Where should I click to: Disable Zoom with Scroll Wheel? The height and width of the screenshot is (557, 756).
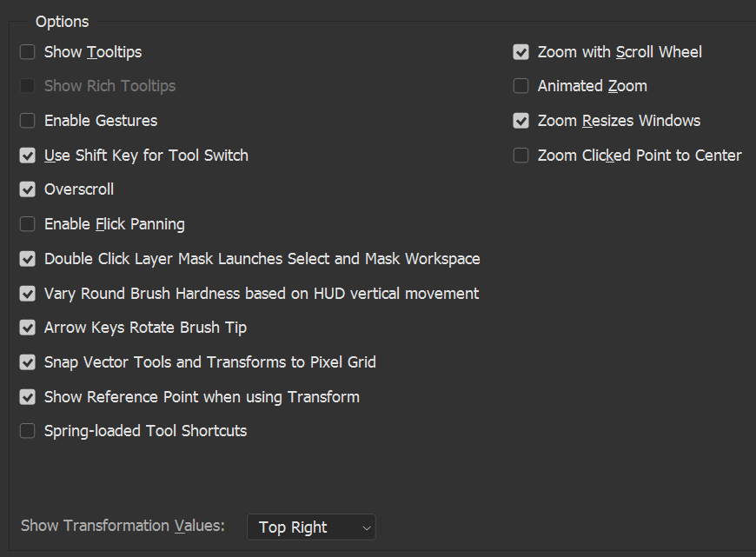pos(521,52)
